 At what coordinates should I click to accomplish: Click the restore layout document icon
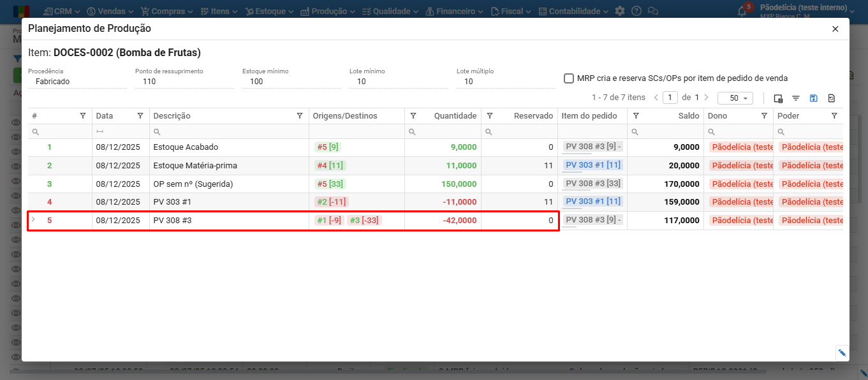832,98
